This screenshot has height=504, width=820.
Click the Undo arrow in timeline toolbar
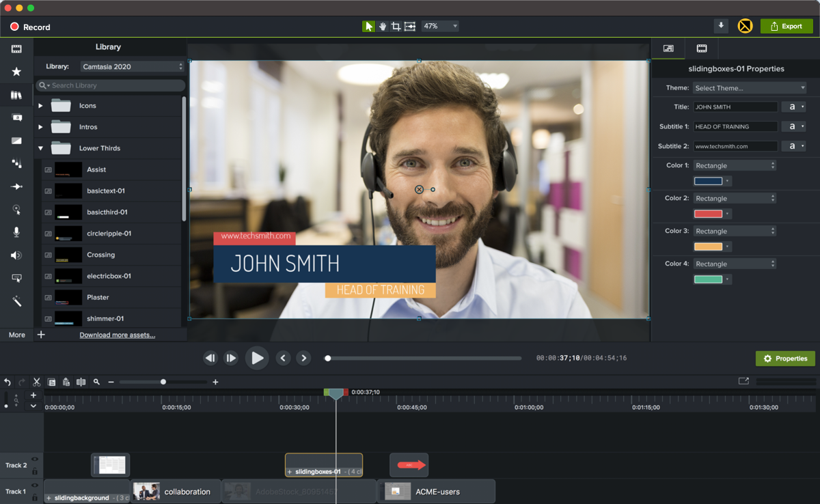click(x=8, y=382)
